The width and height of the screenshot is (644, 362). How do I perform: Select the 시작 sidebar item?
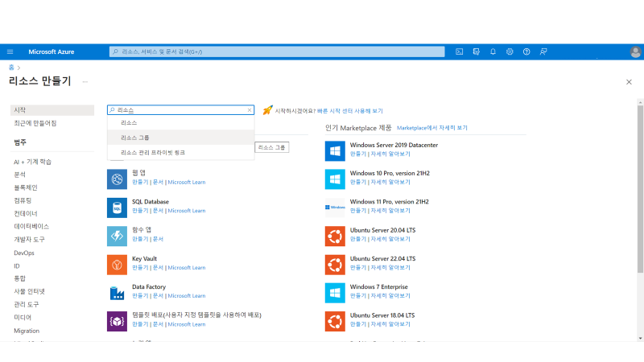[x=52, y=110]
